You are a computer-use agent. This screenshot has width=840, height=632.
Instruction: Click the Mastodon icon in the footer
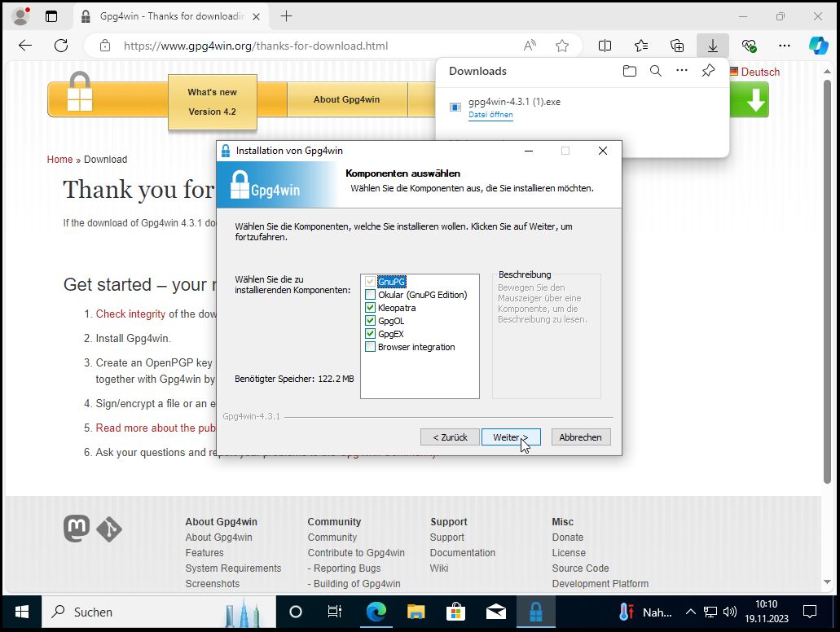click(76, 529)
